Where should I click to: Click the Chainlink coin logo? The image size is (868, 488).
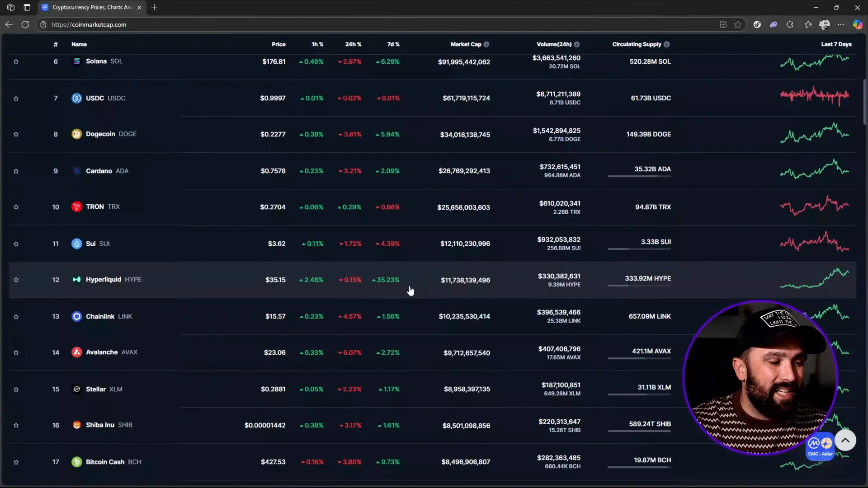point(77,316)
